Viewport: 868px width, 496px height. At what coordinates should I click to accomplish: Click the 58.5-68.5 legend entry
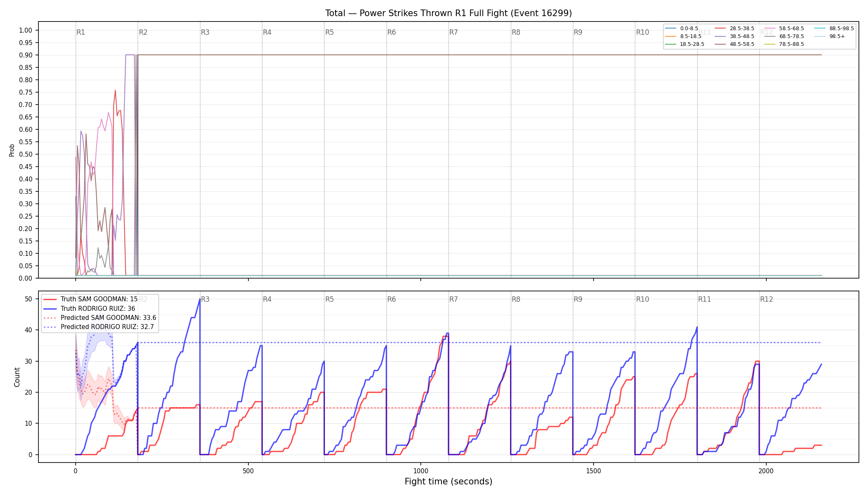[x=784, y=29]
